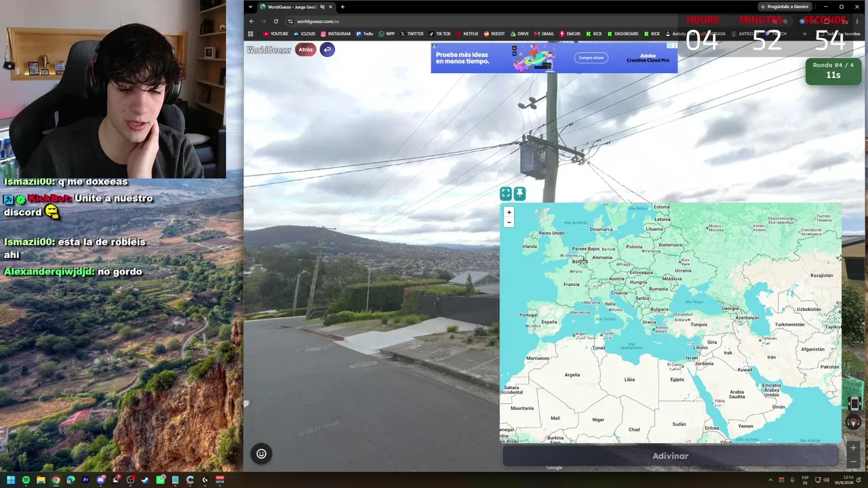Click the purple return arrow beside Atrás
Viewport: 868px width, 488px height.
[327, 49]
